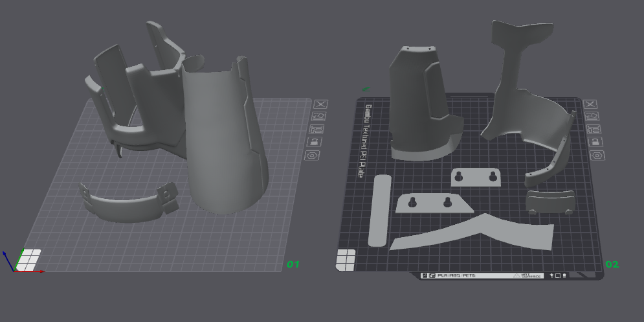Click the remove-all-objects X icon on plate 01
This screenshot has width=644, height=322.
click(320, 104)
